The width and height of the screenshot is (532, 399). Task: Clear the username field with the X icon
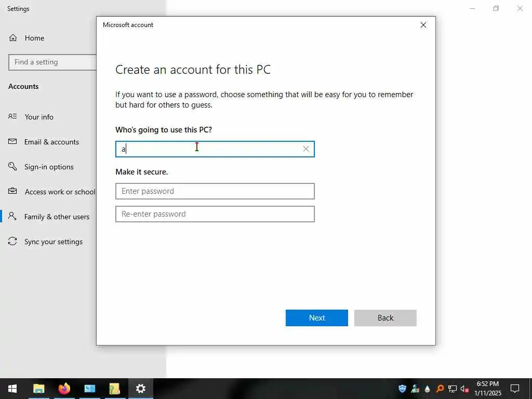tap(305, 149)
